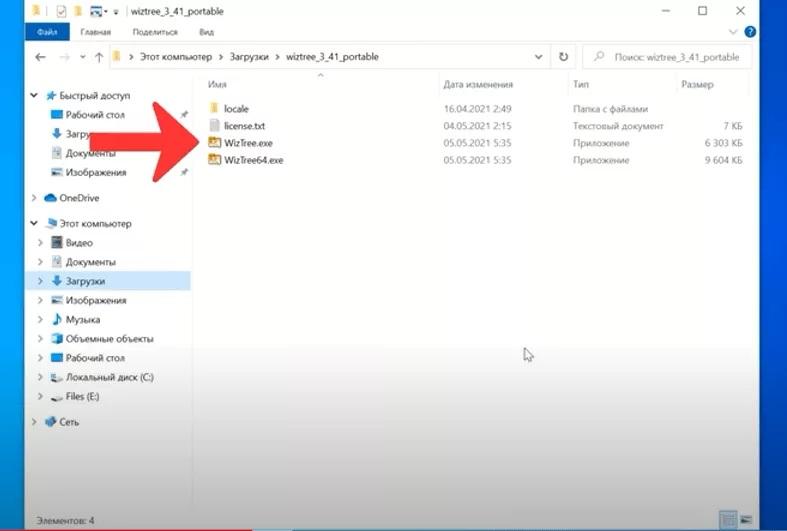Open Рабочий стол under Этот компьютер
This screenshot has height=531, width=787.
coord(95,358)
